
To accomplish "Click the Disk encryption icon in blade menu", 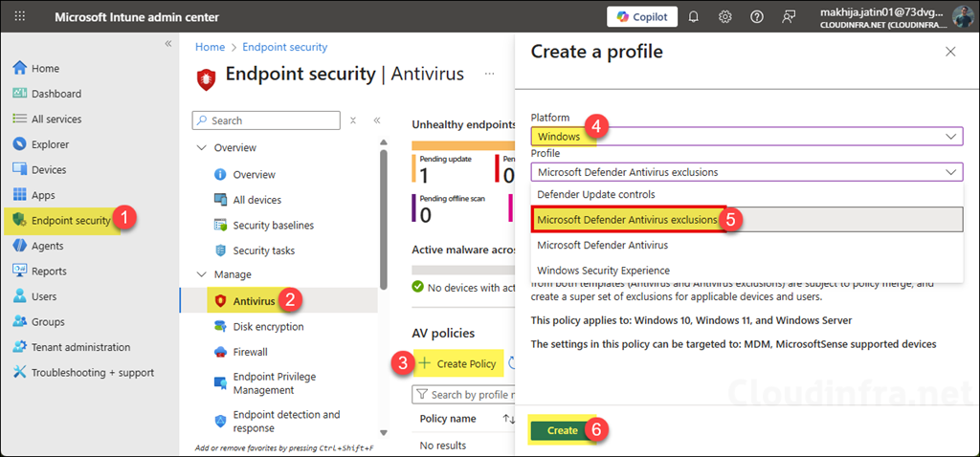I will point(220,327).
